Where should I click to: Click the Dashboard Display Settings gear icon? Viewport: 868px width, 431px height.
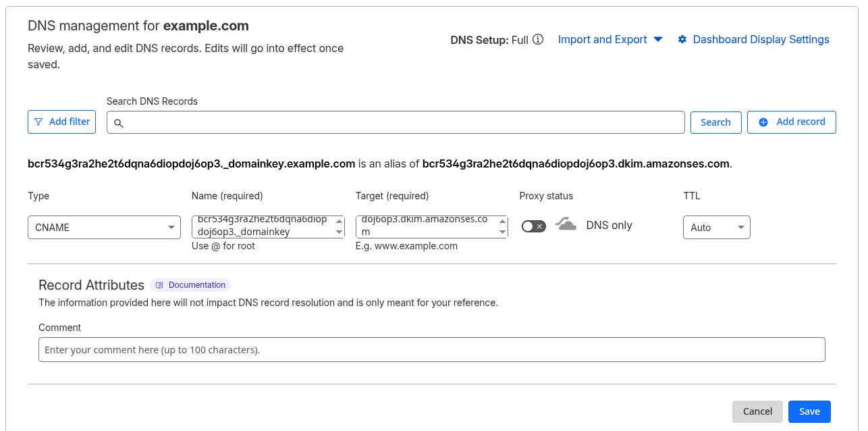682,39
